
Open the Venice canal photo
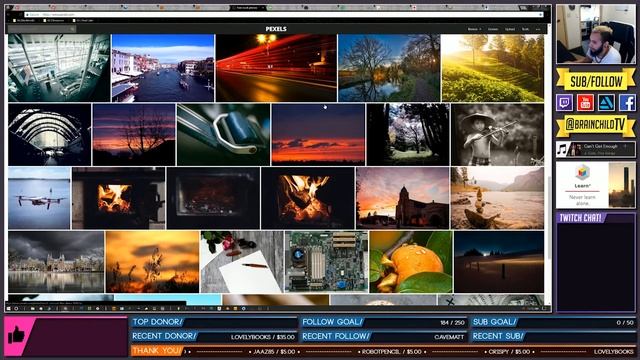pos(163,68)
